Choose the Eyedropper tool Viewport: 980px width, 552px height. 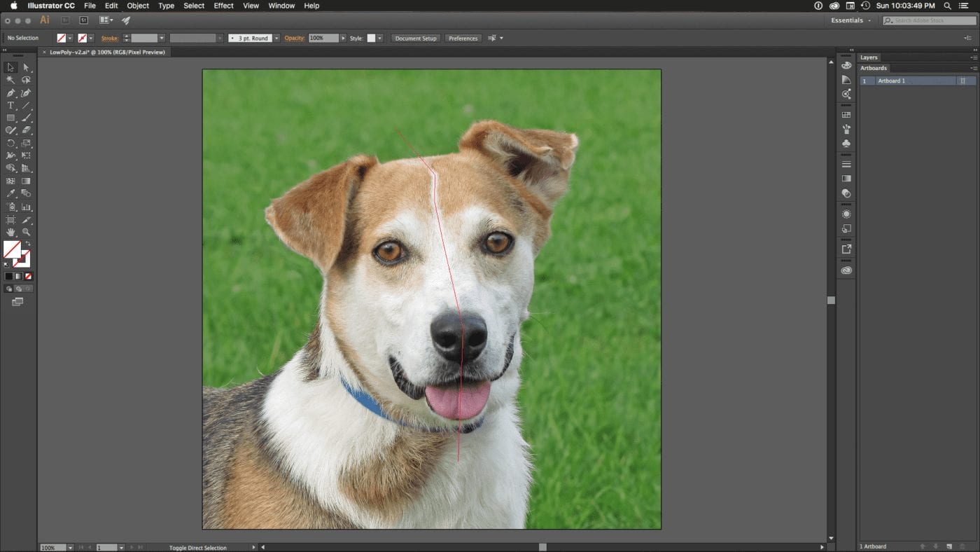10,194
